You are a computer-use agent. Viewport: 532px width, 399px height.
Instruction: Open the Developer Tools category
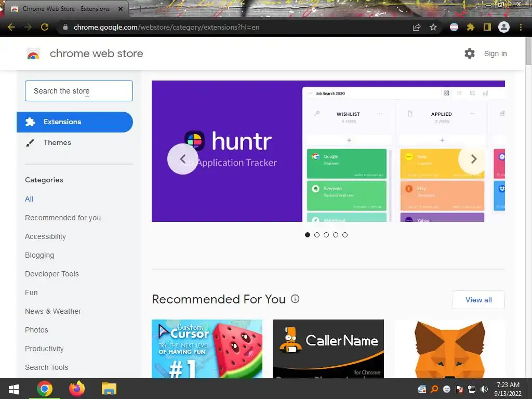point(52,274)
